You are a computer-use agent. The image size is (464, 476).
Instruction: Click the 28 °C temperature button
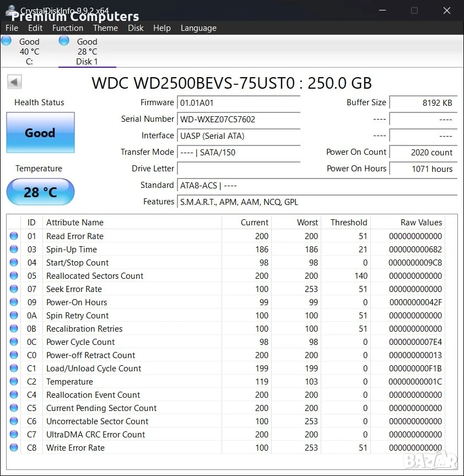coord(40,192)
